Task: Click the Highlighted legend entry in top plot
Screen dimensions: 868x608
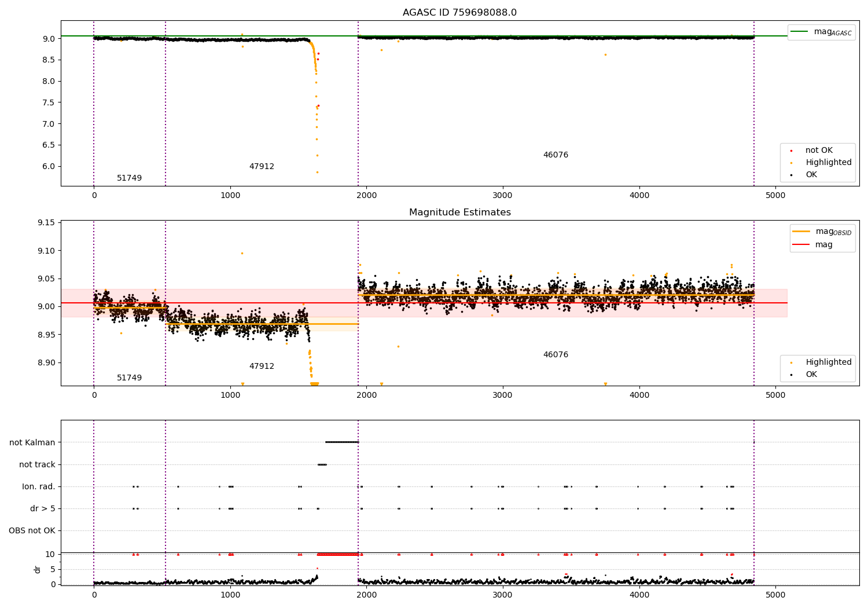Action: 820,163
